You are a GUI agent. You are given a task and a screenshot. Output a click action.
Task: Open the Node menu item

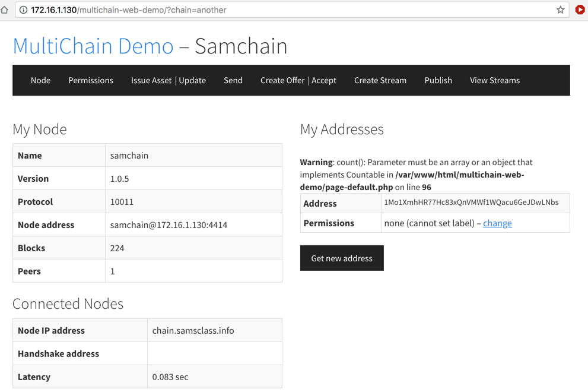40,80
